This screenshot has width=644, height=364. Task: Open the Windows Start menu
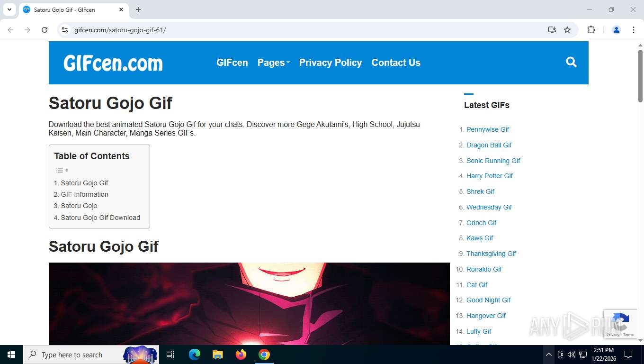[11, 355]
